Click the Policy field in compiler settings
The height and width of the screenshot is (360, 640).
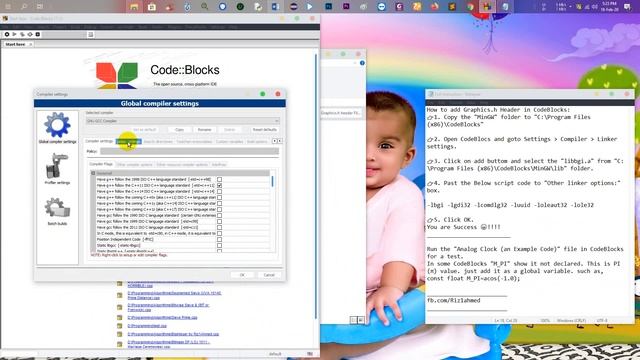coord(190,151)
